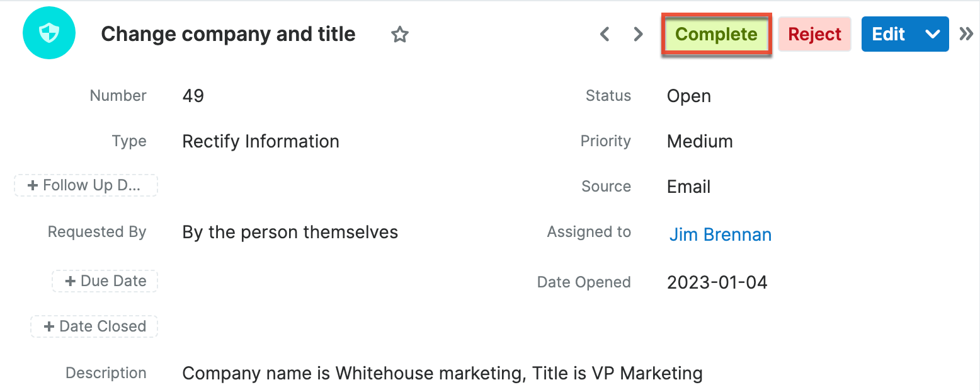
Task: Add a Due Date value
Action: (x=105, y=281)
